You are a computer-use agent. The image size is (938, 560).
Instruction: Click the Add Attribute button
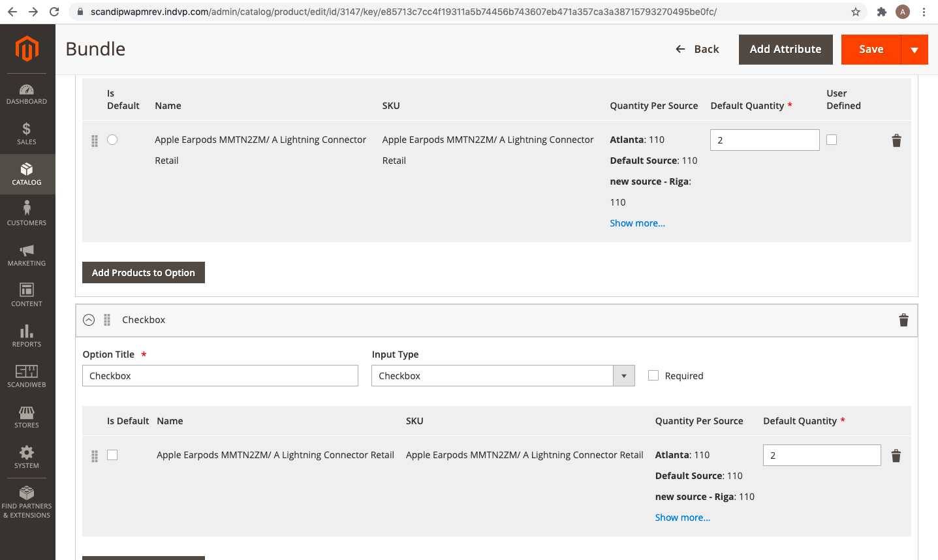[x=786, y=50]
